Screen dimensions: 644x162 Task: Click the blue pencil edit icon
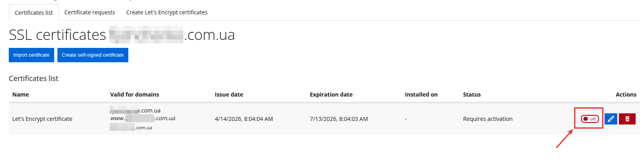pos(611,119)
